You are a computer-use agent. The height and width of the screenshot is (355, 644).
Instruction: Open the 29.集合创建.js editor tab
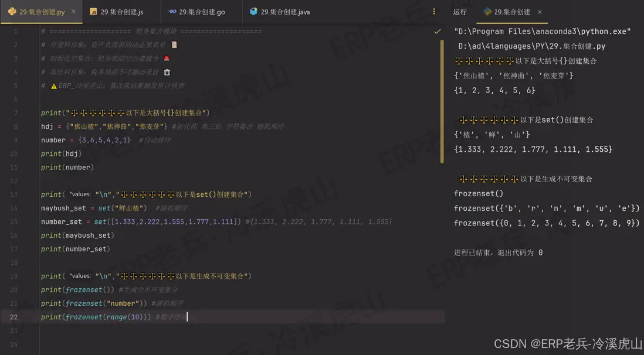[x=121, y=12]
